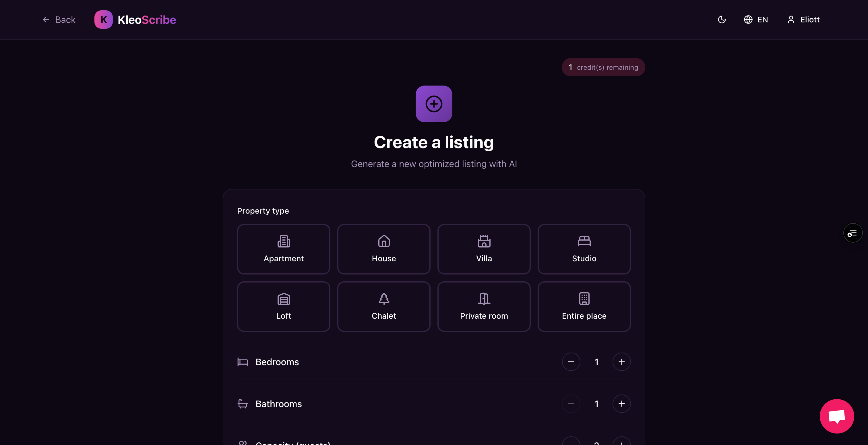868x445 pixels.
Task: Increase the Bathrooms count
Action: (622, 404)
